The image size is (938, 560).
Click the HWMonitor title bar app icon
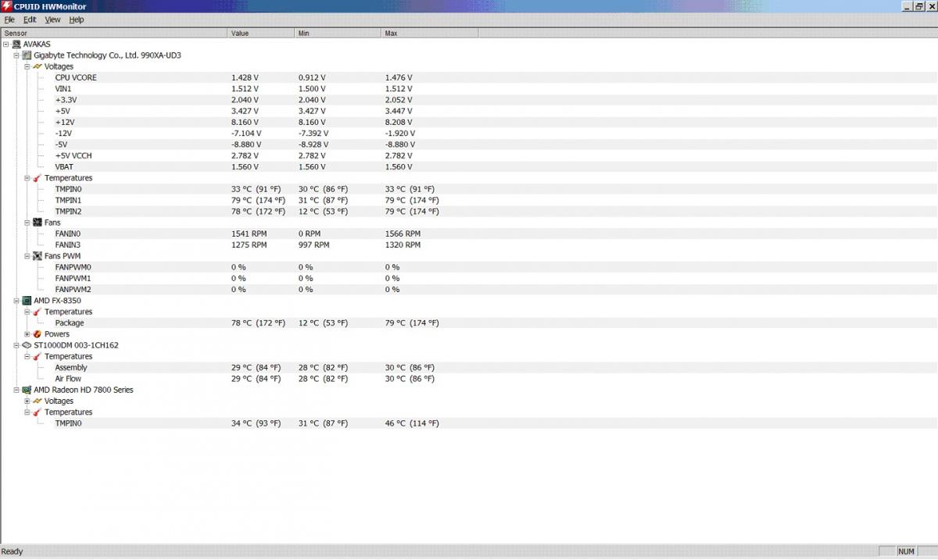7,6
